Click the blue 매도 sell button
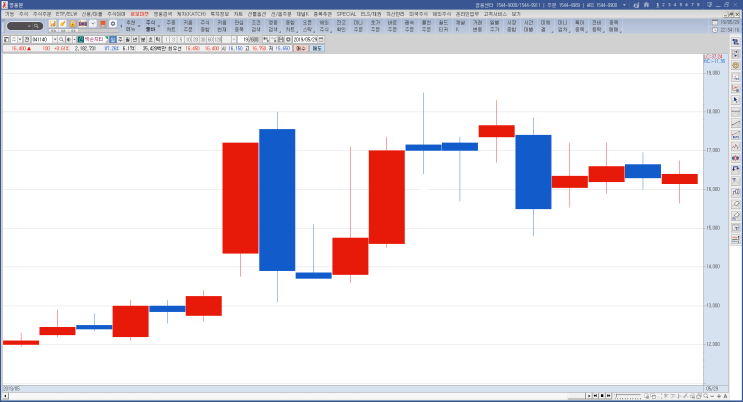 pyautogui.click(x=317, y=48)
